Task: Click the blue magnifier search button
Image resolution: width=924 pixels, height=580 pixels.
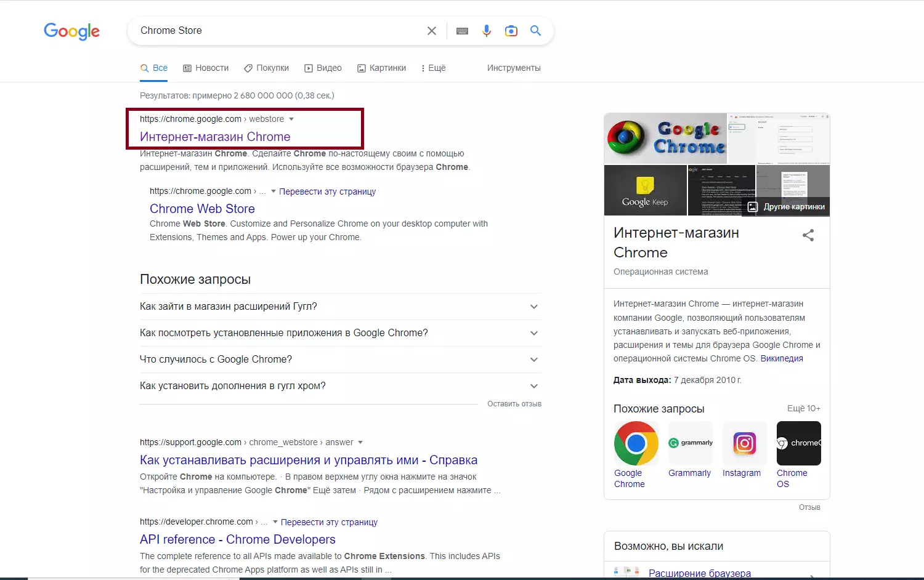Action: [536, 31]
